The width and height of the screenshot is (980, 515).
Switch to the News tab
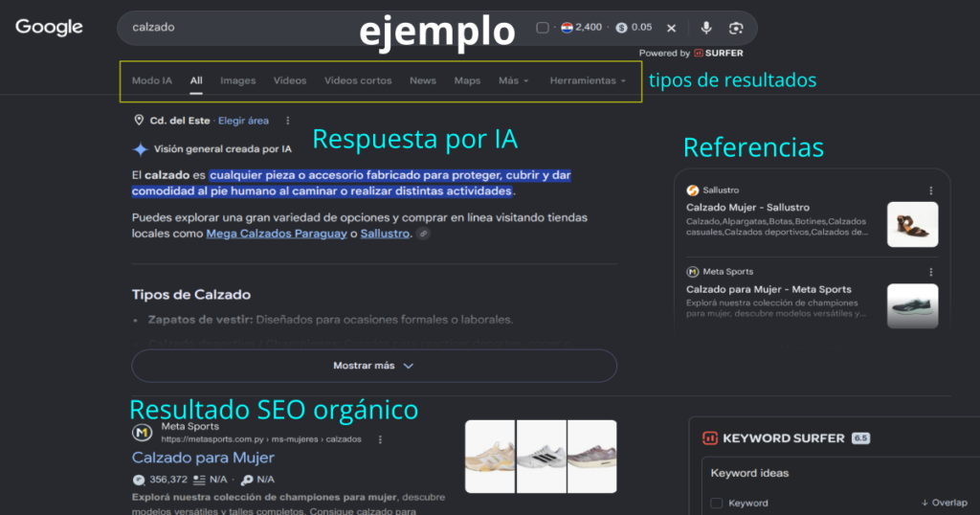pos(423,80)
